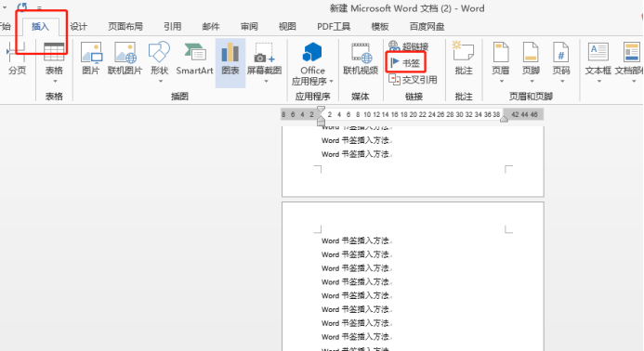Insert an online picture via 联机图片
The height and width of the screenshot is (351, 644).
tap(125, 58)
